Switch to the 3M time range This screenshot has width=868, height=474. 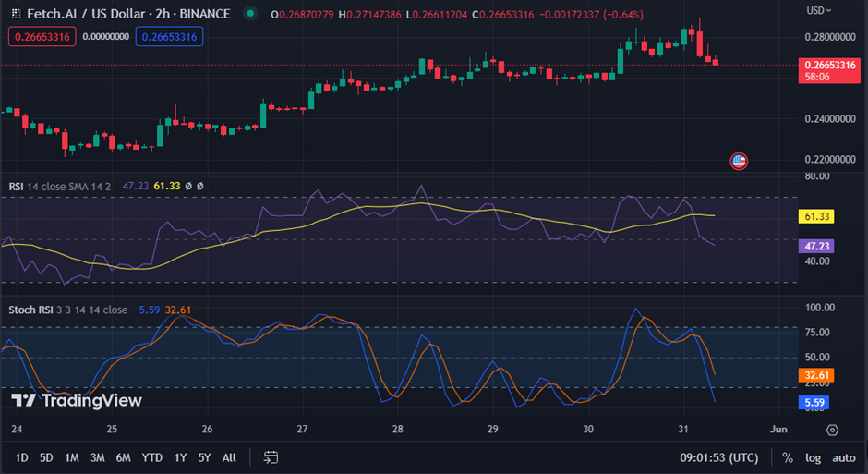(x=97, y=457)
